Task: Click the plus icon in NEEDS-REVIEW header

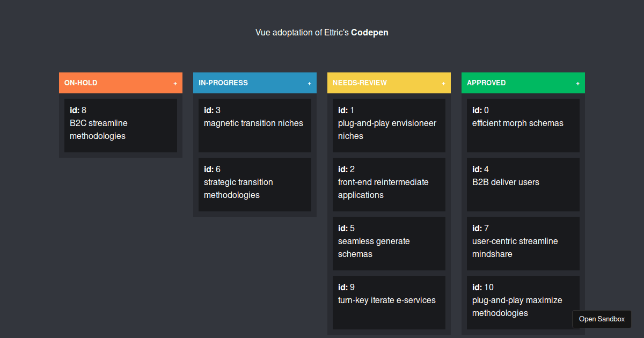Action: coord(443,84)
